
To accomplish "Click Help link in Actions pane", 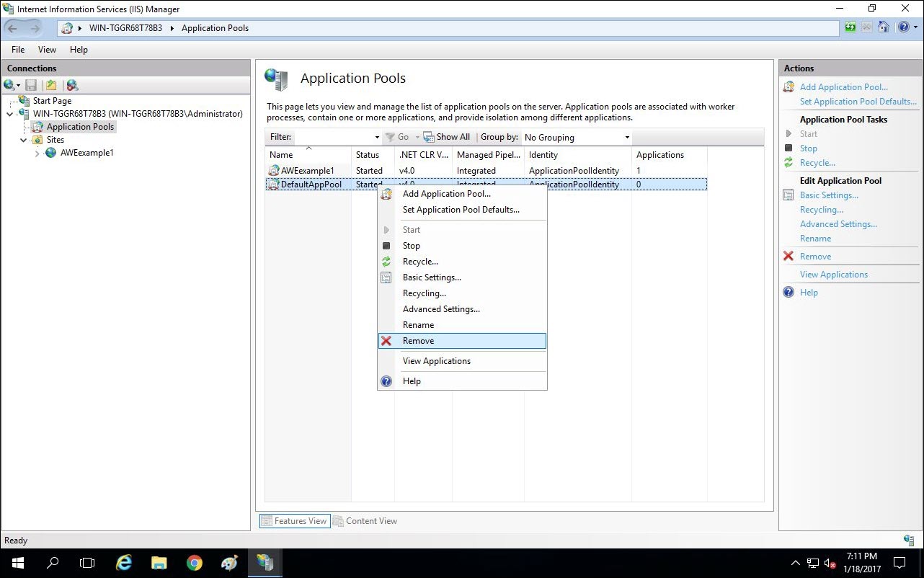I will coord(809,293).
